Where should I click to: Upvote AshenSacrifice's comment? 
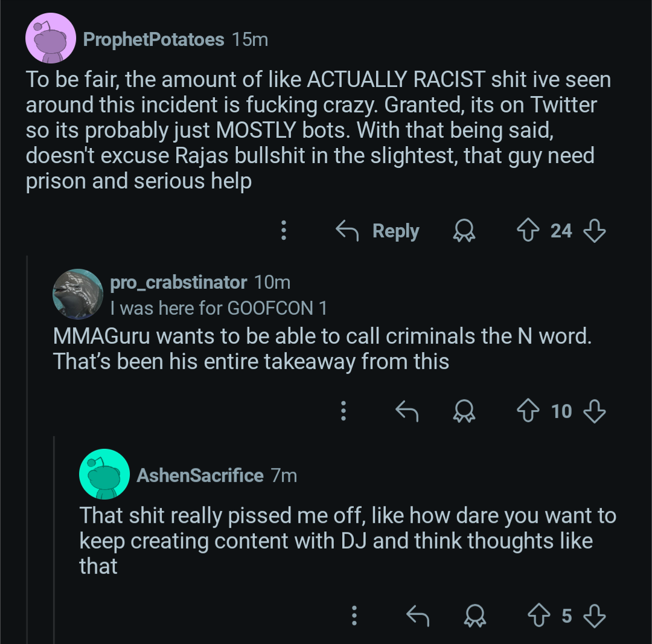point(540,616)
